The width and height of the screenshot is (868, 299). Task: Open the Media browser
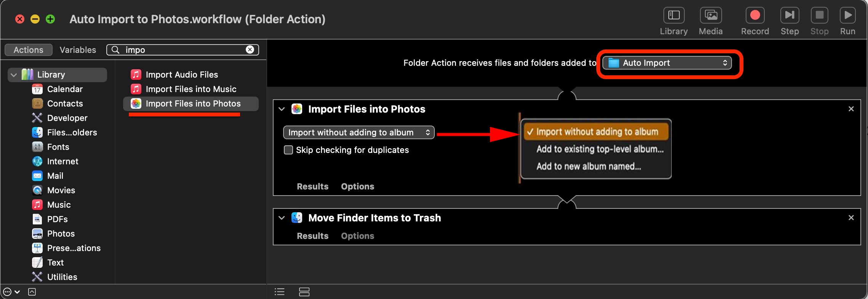pos(710,16)
